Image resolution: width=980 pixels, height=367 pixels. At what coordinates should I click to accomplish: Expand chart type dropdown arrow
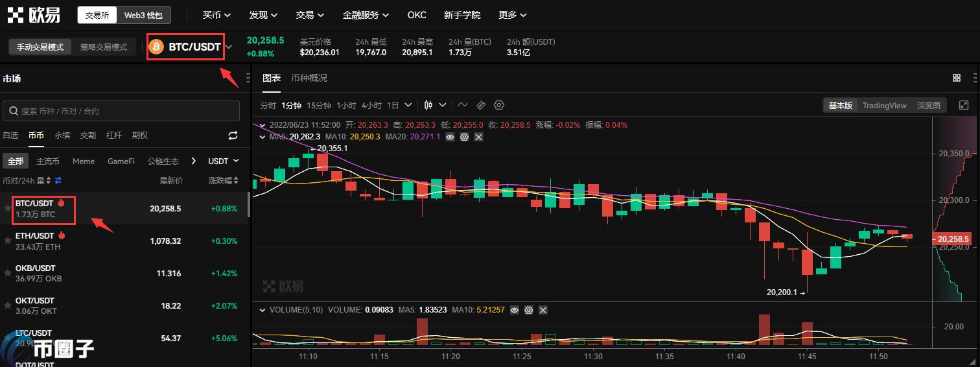pyautogui.click(x=443, y=105)
